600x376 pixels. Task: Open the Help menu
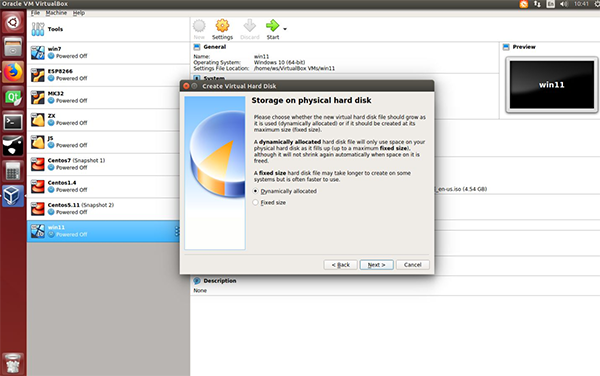pyautogui.click(x=78, y=13)
